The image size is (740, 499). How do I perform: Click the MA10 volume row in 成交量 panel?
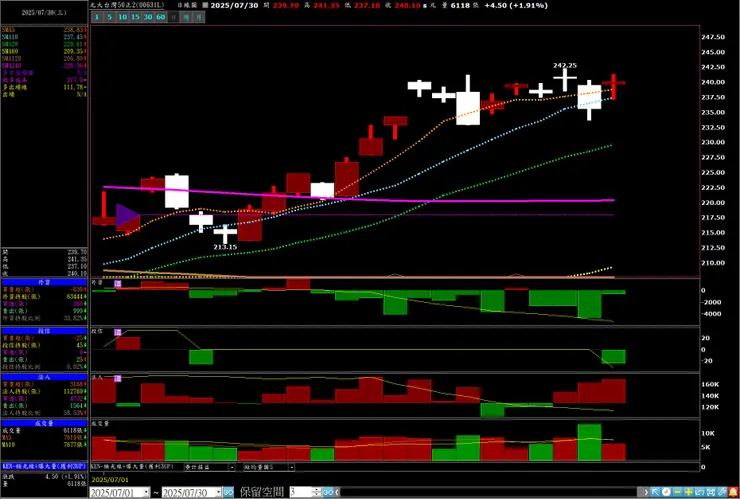(44, 445)
